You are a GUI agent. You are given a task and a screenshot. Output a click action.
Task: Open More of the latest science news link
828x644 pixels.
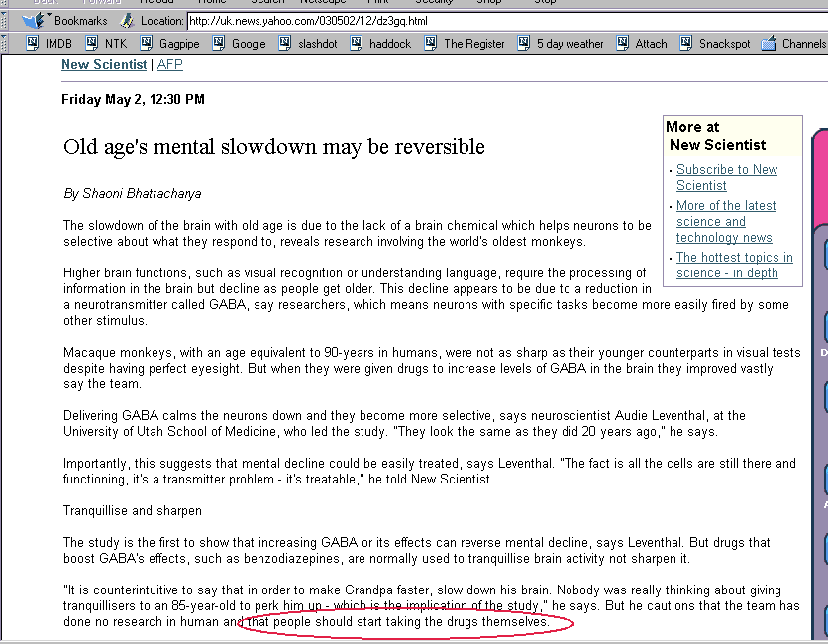coord(726,221)
